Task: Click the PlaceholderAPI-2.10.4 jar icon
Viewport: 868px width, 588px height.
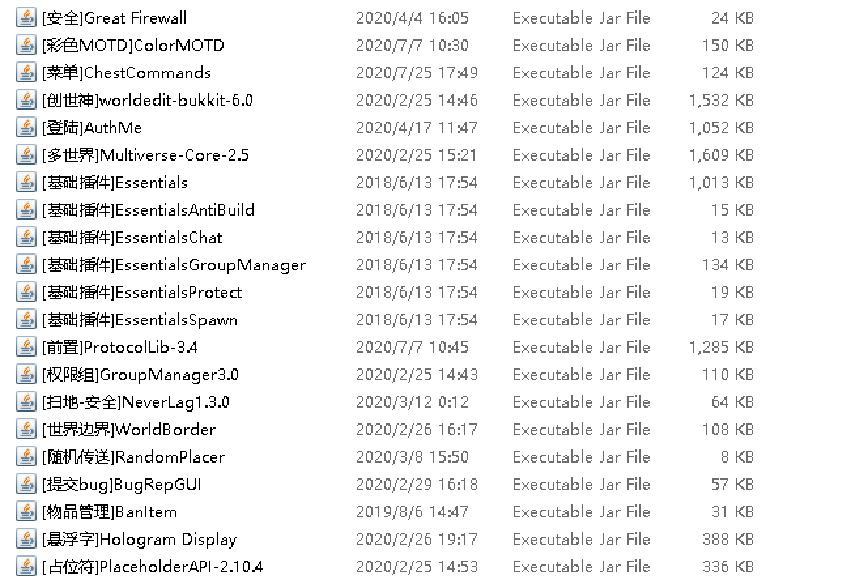Action: pos(26,566)
